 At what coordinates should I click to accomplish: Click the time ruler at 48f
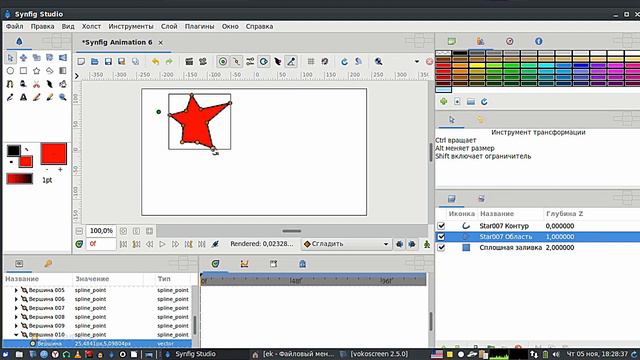(x=296, y=281)
